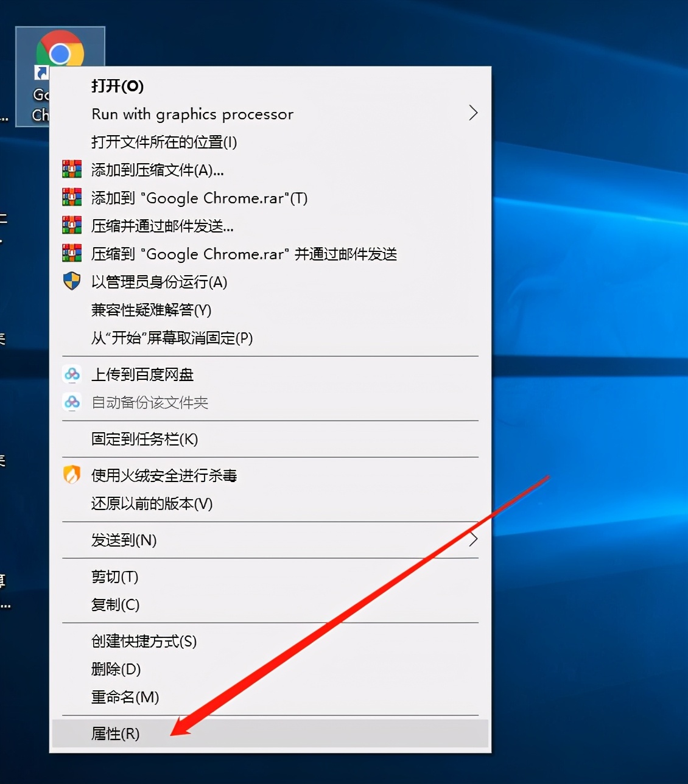This screenshot has height=784, width=688.
Task: Select 使用火绒安全进行杀毒
Action: [x=270, y=475]
